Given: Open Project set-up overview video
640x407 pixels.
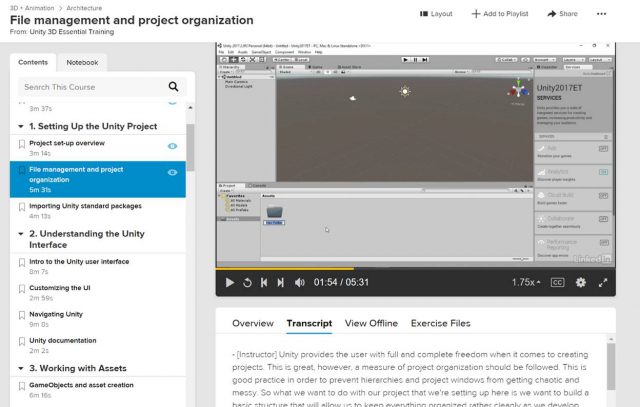Looking at the screenshot, I should (67, 143).
